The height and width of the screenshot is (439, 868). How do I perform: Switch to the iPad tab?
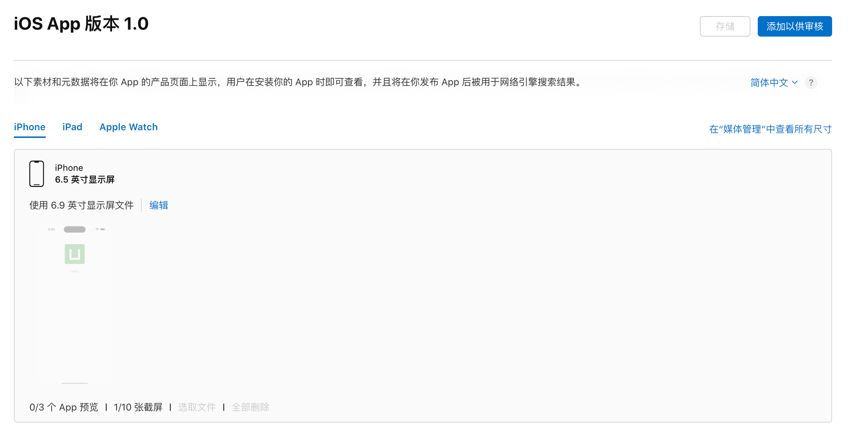click(x=73, y=127)
